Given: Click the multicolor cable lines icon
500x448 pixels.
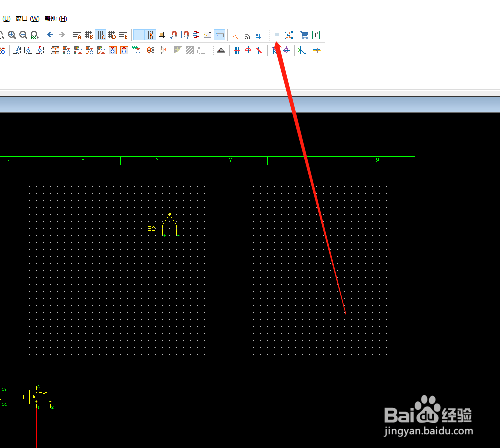Looking at the screenshot, I should 317,50.
